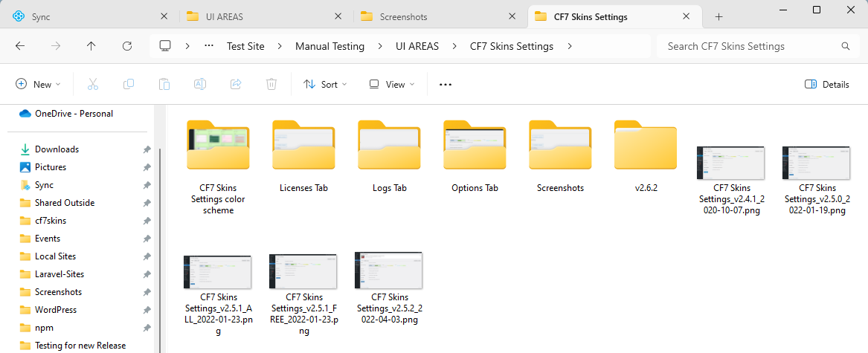The width and height of the screenshot is (868, 353).
Task: Click the Rename icon in toolbar
Action: click(200, 84)
